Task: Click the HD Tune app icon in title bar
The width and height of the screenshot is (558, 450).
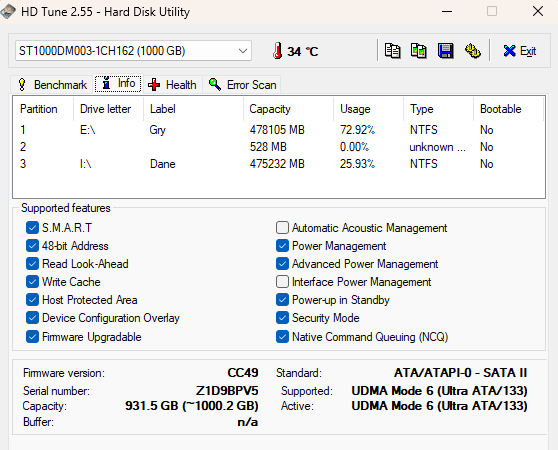Action: click(7, 11)
